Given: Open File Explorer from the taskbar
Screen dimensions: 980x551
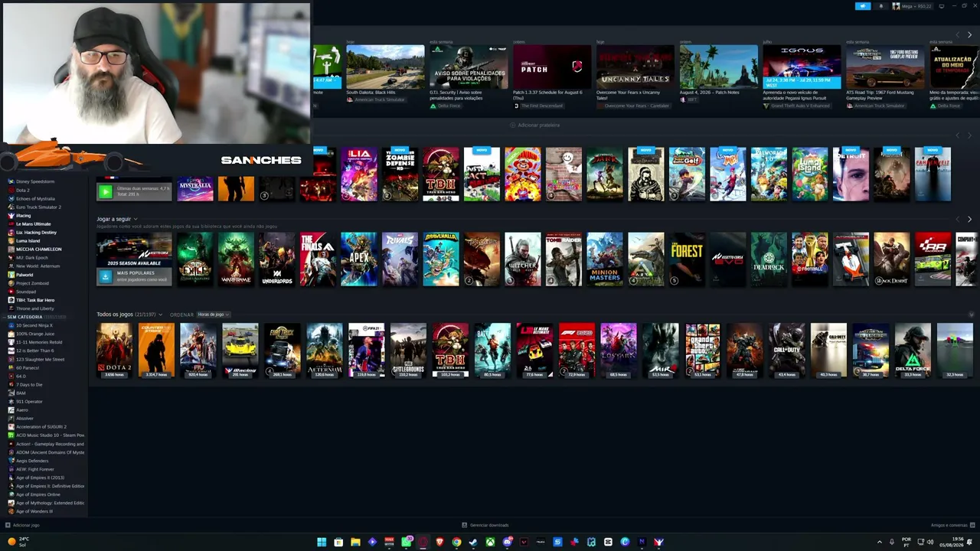Looking at the screenshot, I should (355, 542).
